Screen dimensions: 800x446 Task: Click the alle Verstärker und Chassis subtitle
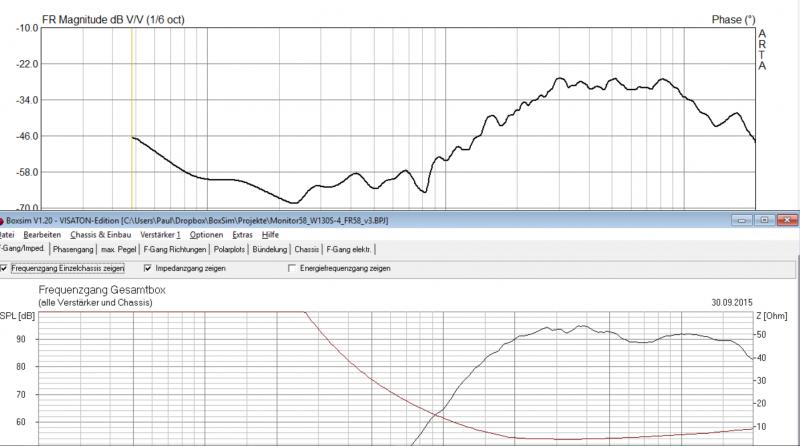coord(95,303)
